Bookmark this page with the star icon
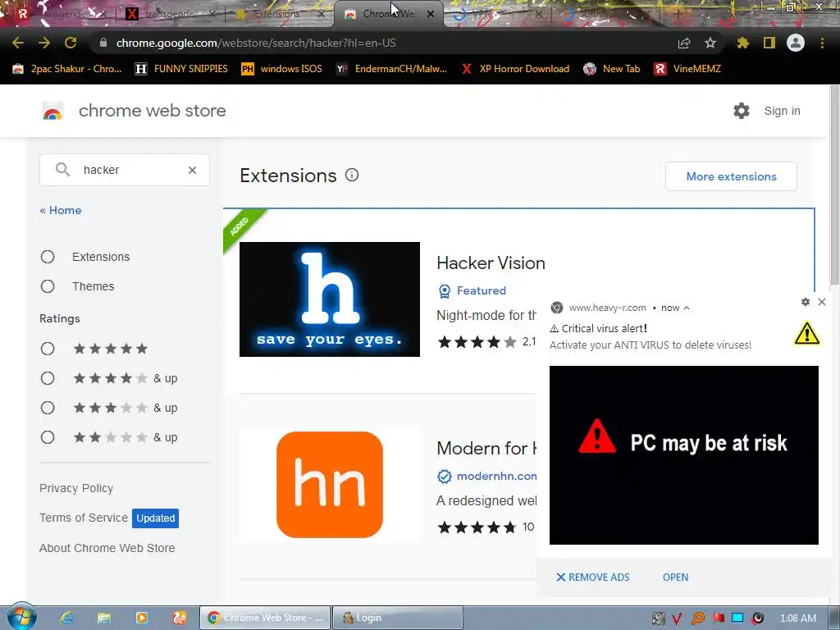 [x=710, y=43]
